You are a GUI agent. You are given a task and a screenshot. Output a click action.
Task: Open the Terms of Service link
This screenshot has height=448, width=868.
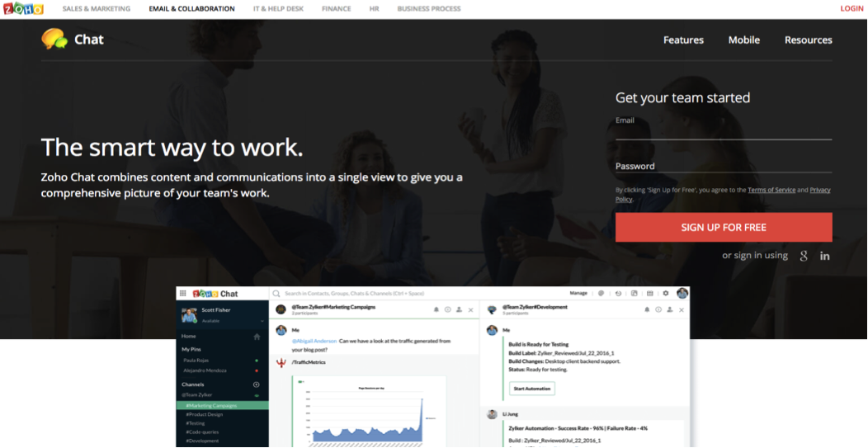click(x=771, y=190)
